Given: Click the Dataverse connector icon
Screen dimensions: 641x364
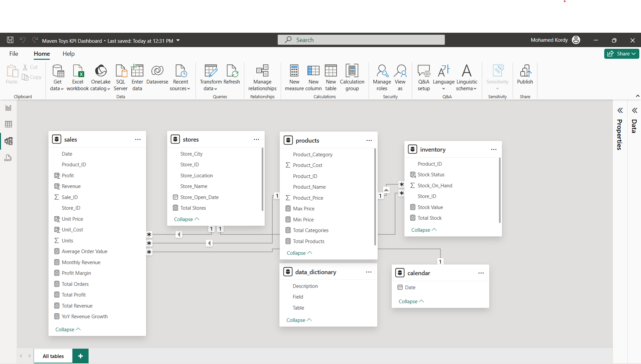Looking at the screenshot, I should pos(157,74).
